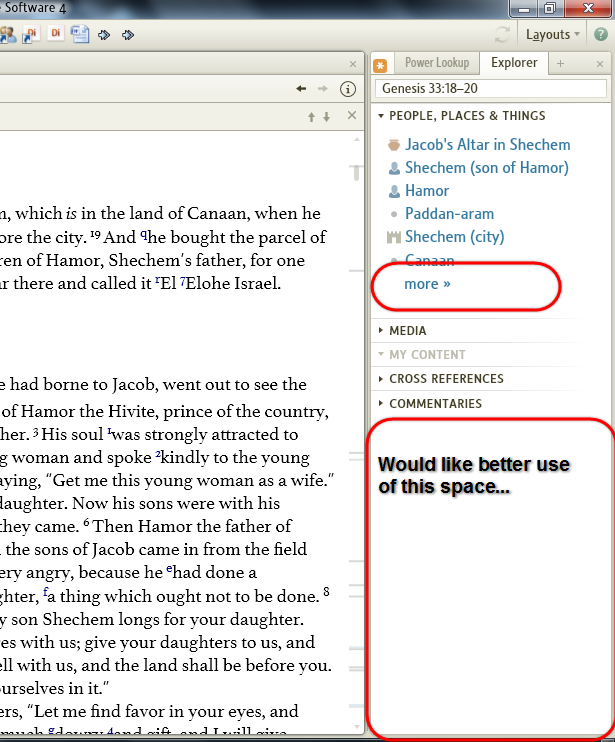Switch to the Power Lookup tab

437,62
